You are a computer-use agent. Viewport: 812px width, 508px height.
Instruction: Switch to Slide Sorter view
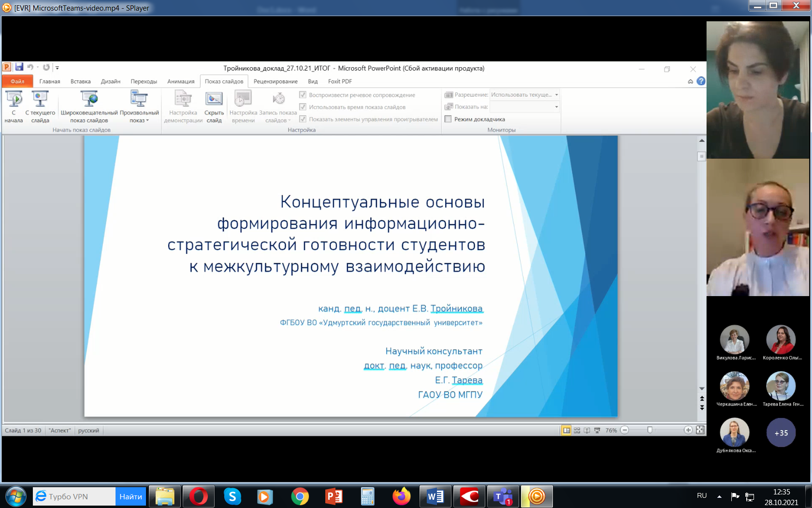[577, 430]
